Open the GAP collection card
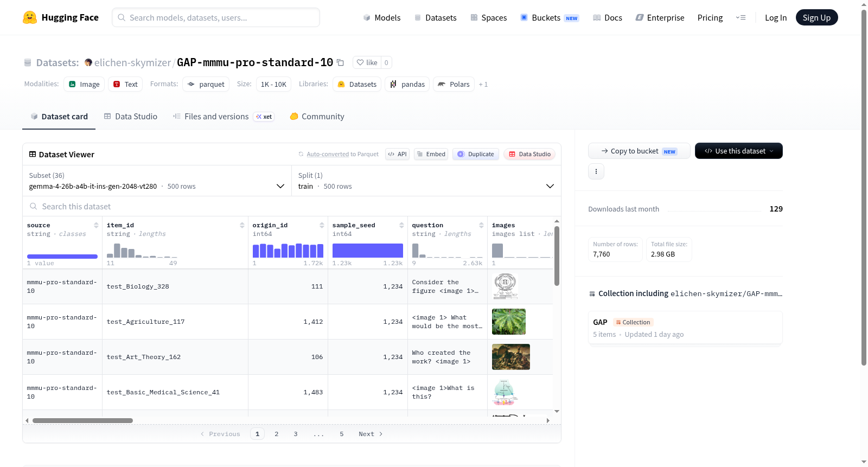The image size is (868, 467). click(685, 328)
